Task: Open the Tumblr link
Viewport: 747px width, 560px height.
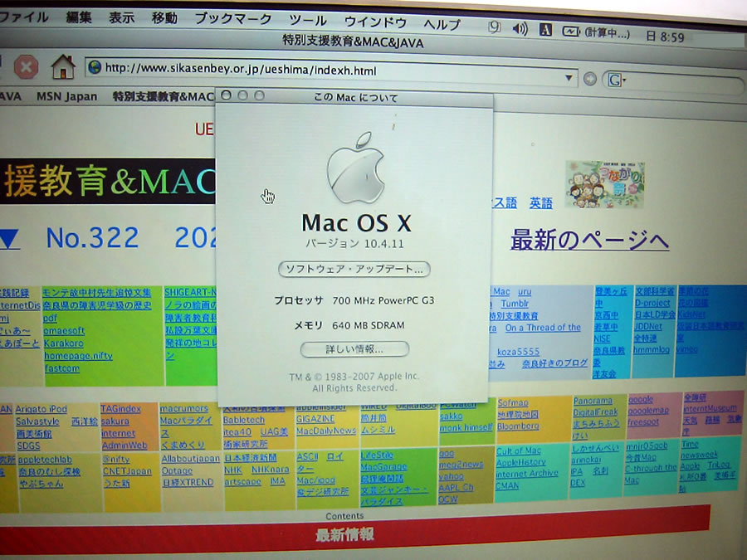Action: point(515,304)
